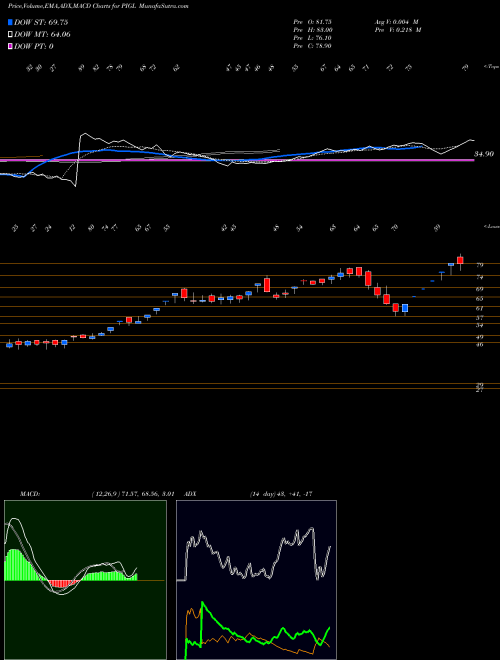This screenshot has height=660, width=500.
Task: Click the 'Pre V: 0.218 M' volume text
Action: [x=397, y=29]
